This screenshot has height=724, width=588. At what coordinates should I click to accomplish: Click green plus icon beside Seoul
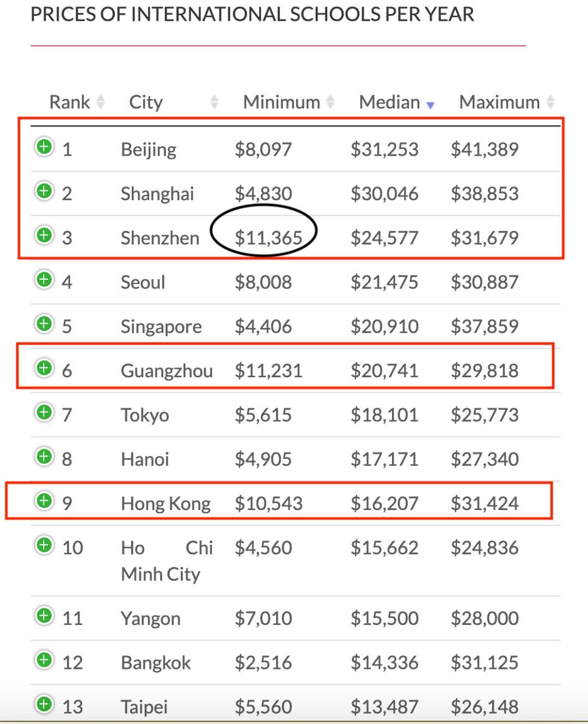(44, 280)
